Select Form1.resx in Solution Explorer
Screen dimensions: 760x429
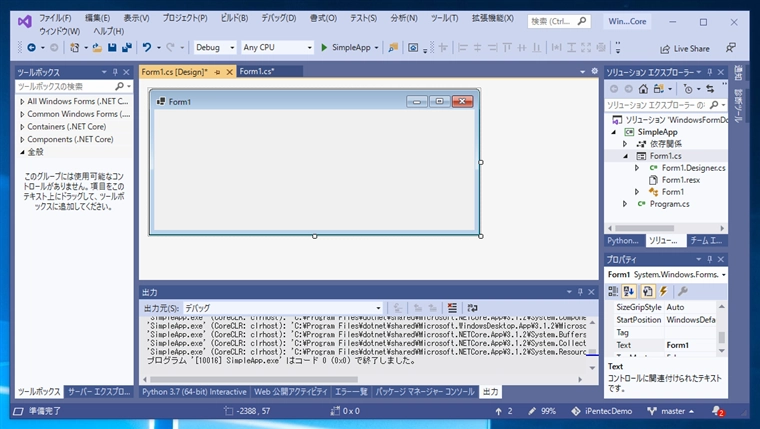[681, 180]
